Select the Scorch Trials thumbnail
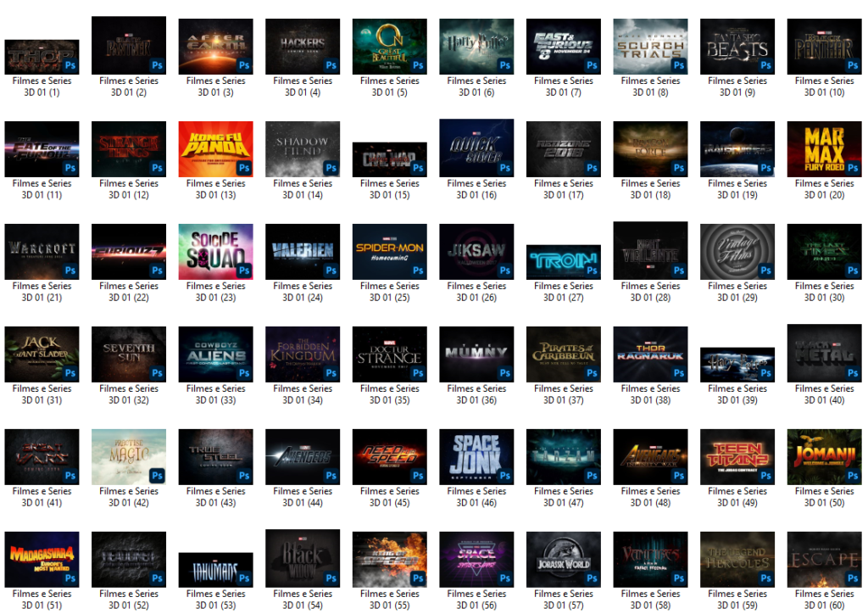 (650, 47)
